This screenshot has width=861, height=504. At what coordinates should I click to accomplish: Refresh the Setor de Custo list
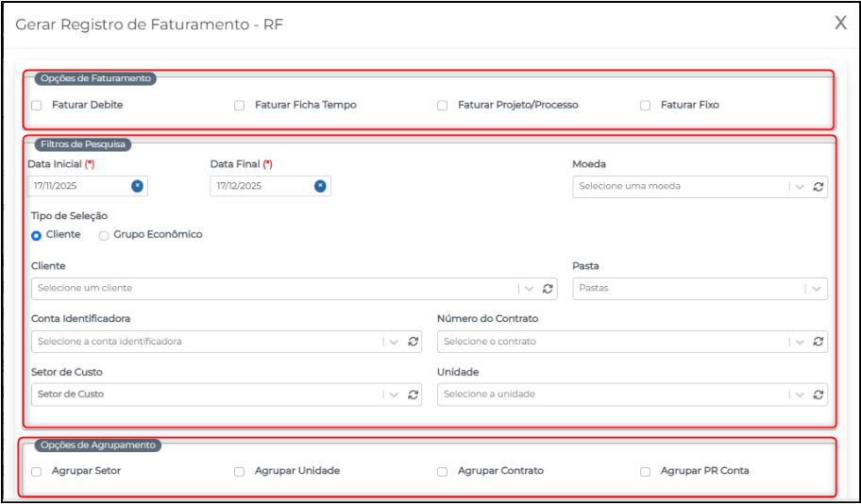coord(413,395)
